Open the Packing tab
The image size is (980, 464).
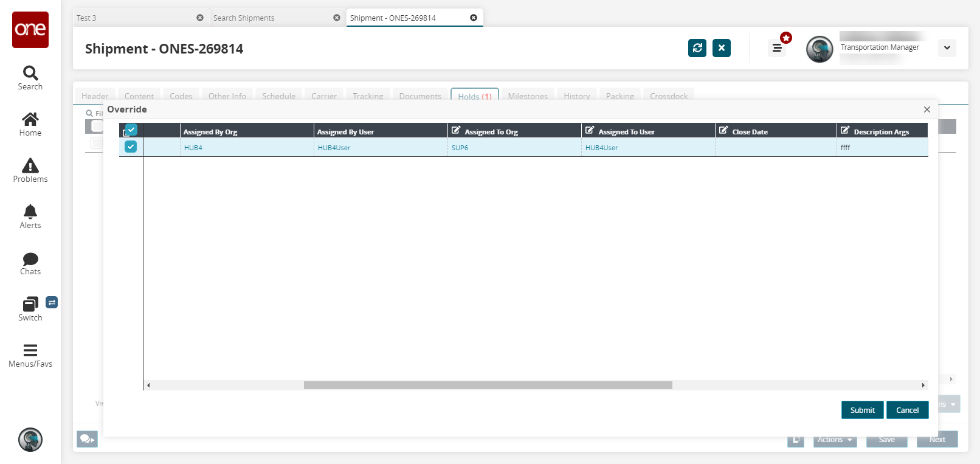coord(620,95)
